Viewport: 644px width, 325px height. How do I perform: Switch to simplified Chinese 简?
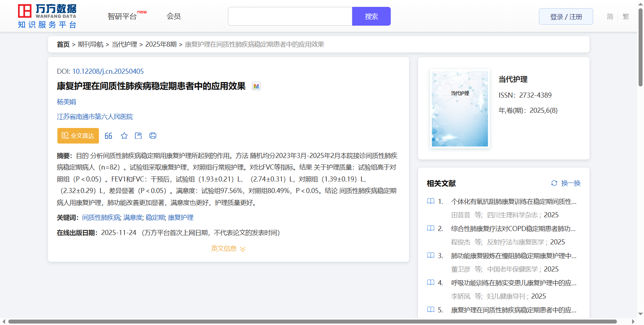[x=610, y=17]
